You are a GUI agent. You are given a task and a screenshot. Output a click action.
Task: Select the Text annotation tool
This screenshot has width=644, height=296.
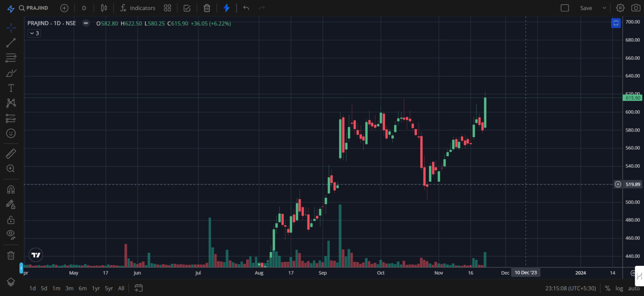11,88
